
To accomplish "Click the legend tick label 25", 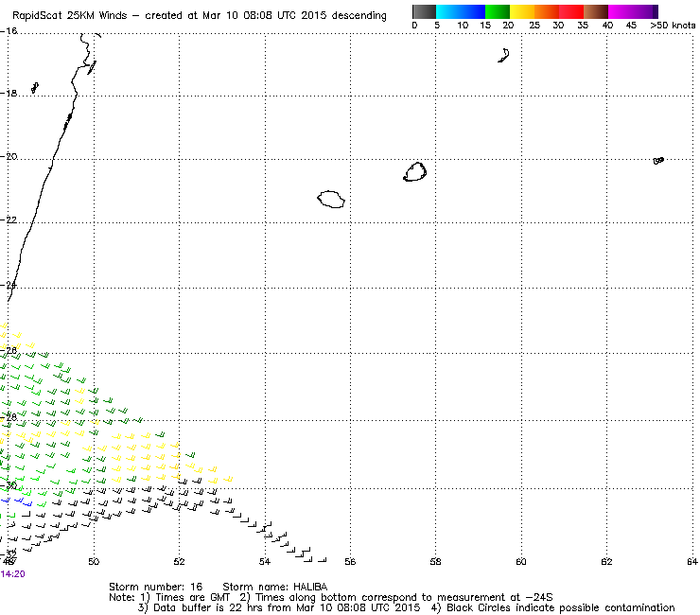I will 534,26.
